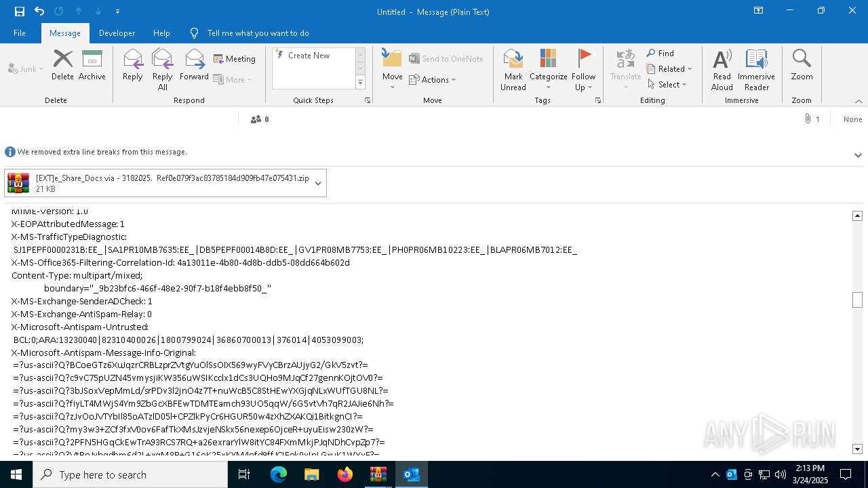This screenshot has width=868, height=488.
Task: Open attachment options dropdown arrow
Action: click(x=318, y=184)
